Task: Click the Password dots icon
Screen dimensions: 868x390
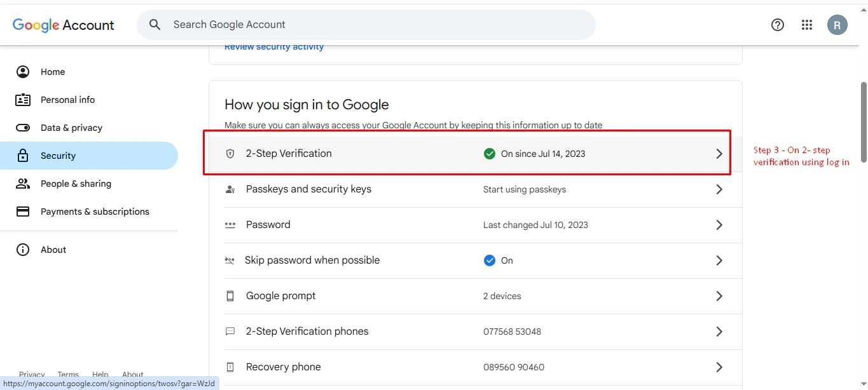Action: click(230, 225)
